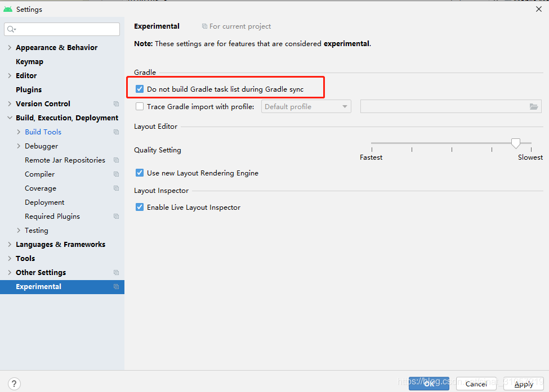Close the Settings dialog with X
549x392 pixels.
539,9
